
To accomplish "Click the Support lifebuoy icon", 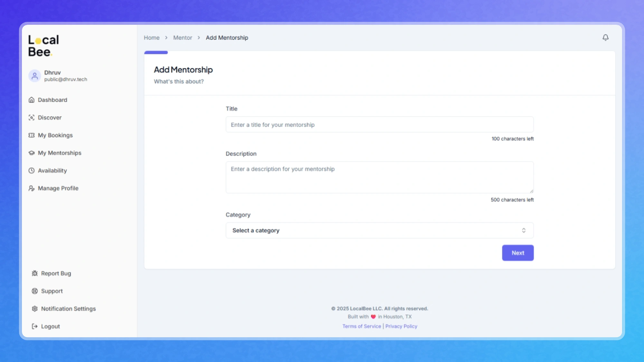I will click(x=35, y=291).
